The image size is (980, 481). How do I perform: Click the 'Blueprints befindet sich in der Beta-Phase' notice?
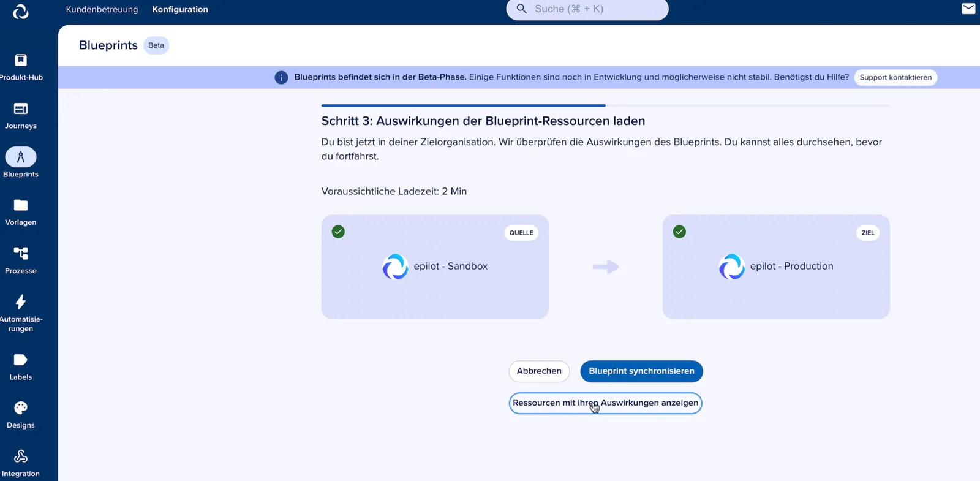[x=380, y=78]
